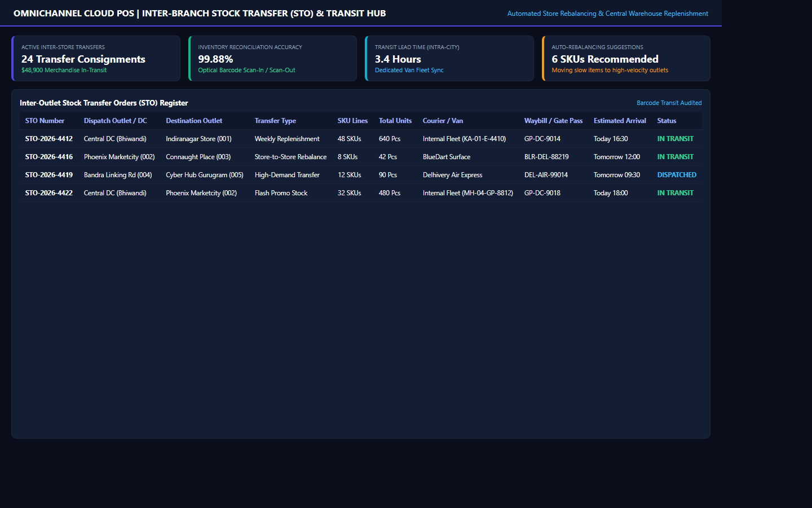Click IN TRANSIT status of STO-2026-4416
This screenshot has width=812, height=508.
[676, 157]
